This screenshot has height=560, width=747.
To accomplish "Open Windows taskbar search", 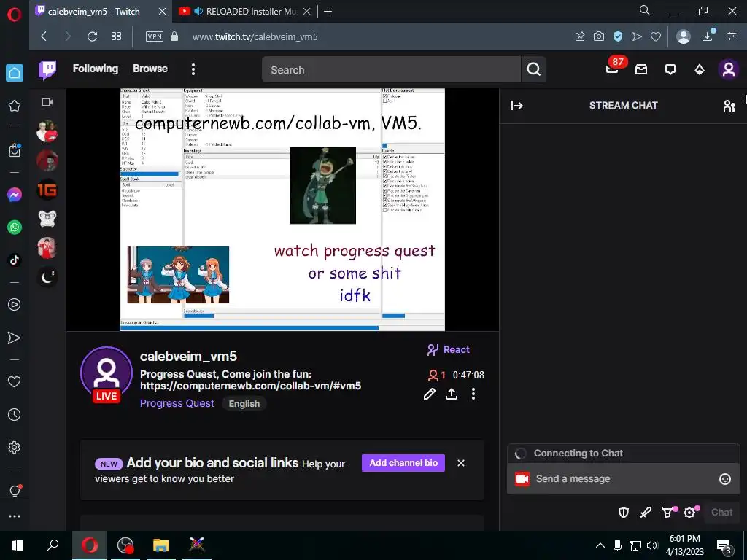I will [53, 545].
